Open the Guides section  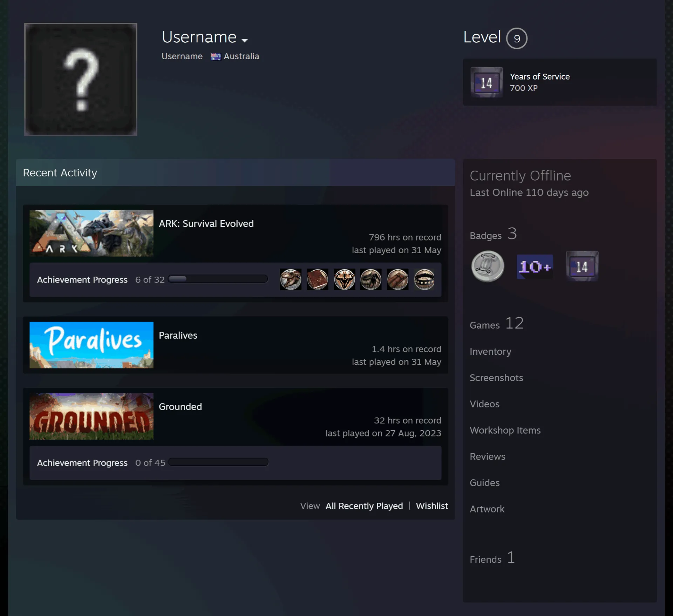pos(484,483)
